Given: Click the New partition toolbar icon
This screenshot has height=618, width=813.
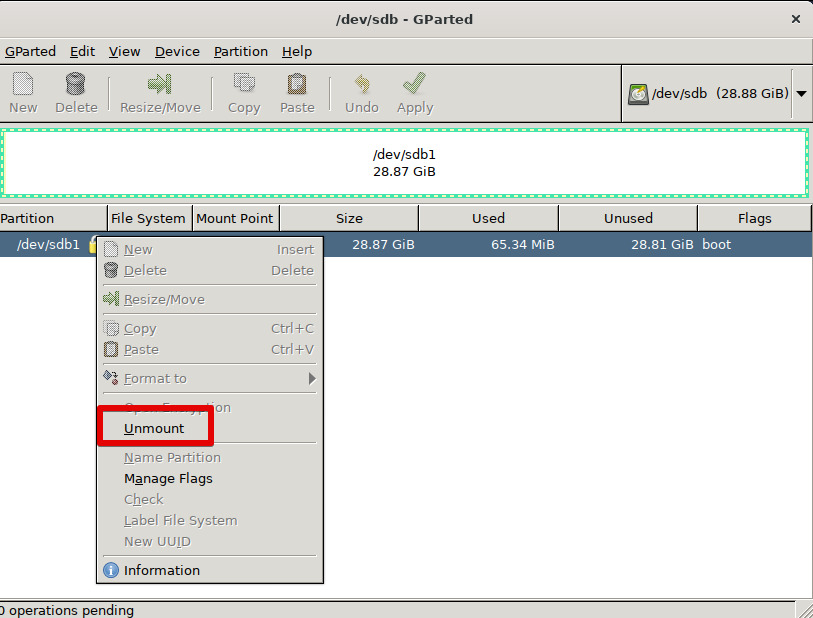Looking at the screenshot, I should click(x=23, y=84).
